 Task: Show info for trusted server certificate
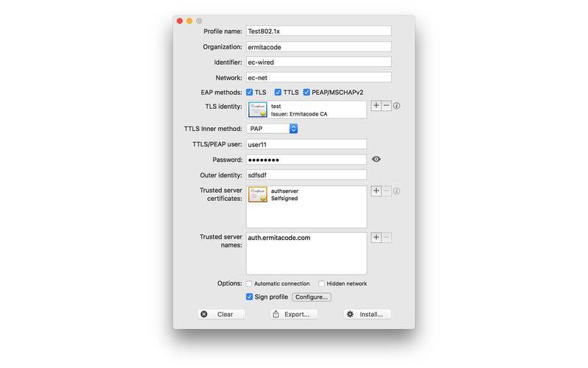tap(396, 191)
